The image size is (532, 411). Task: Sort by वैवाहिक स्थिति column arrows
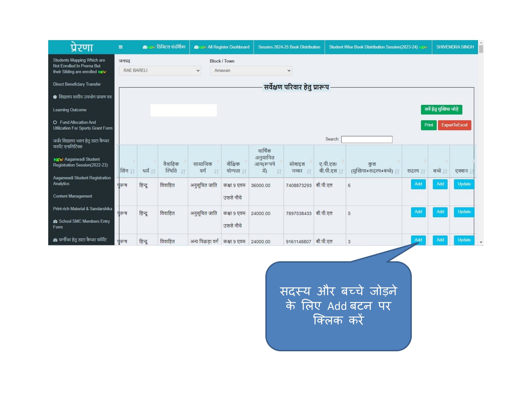[183, 171]
